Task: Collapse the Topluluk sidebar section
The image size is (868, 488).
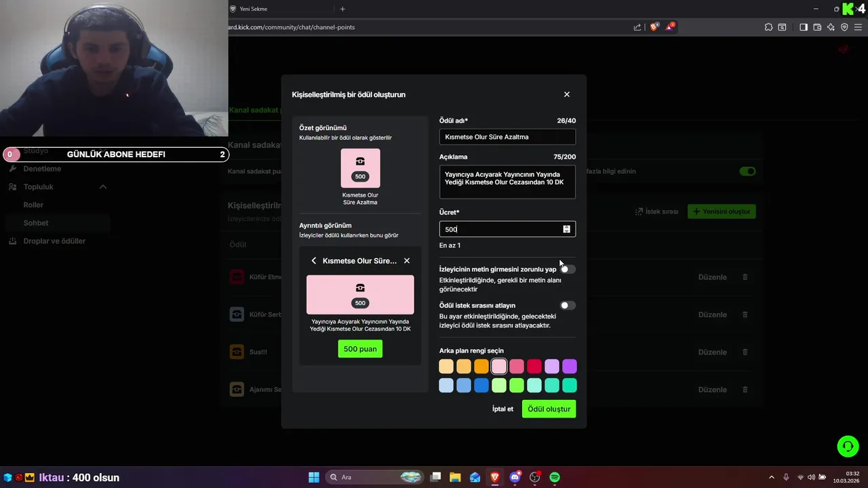Action: [103, 187]
